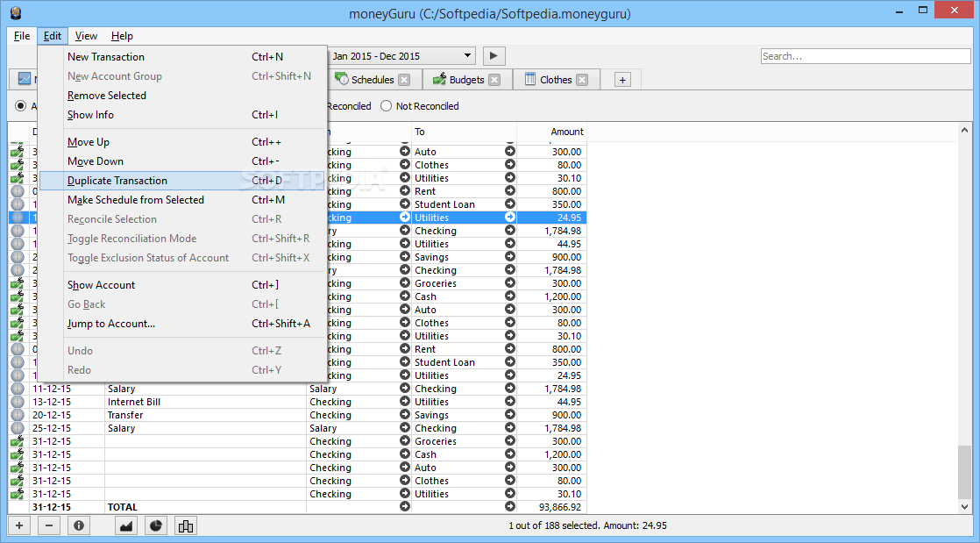The height and width of the screenshot is (543, 980).
Task: Switch to the Clothes tab
Action: [x=556, y=80]
